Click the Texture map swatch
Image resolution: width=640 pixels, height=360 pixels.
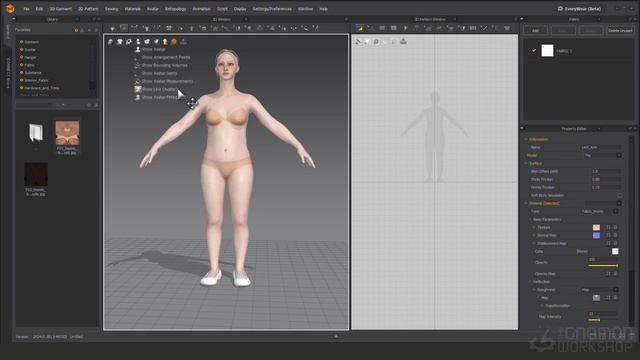click(x=596, y=227)
